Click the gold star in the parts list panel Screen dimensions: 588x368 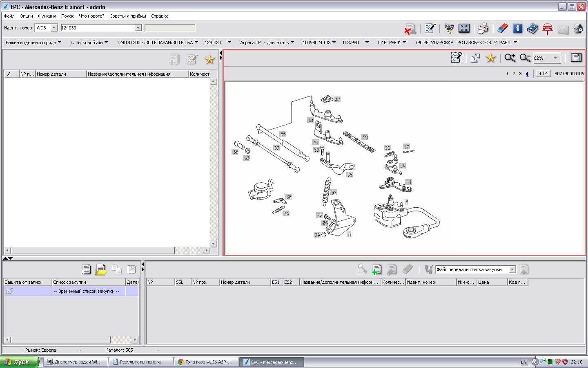point(209,60)
